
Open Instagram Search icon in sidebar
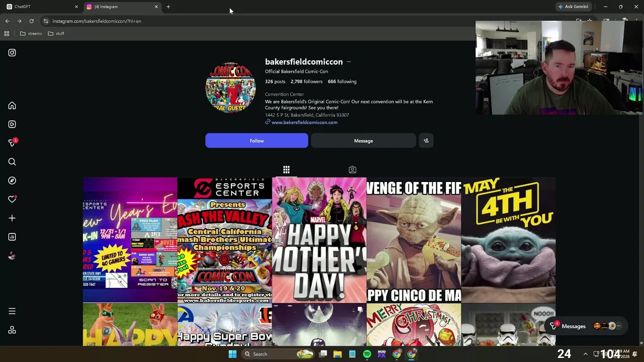tap(12, 162)
